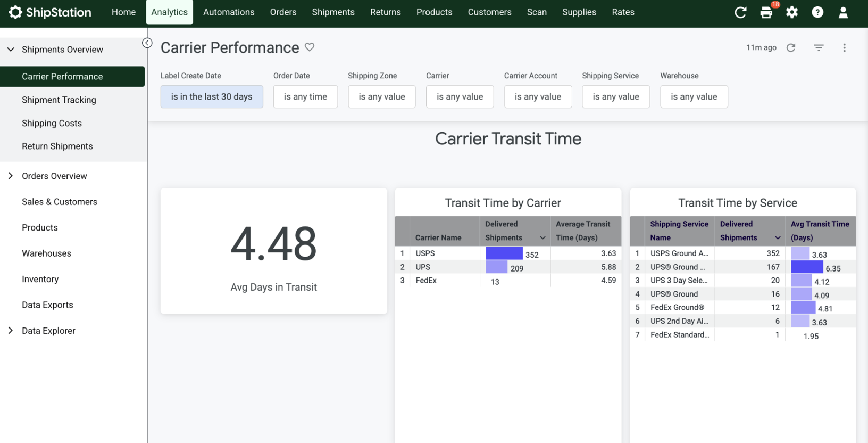Open Warehouses in the sidebar

click(x=46, y=253)
